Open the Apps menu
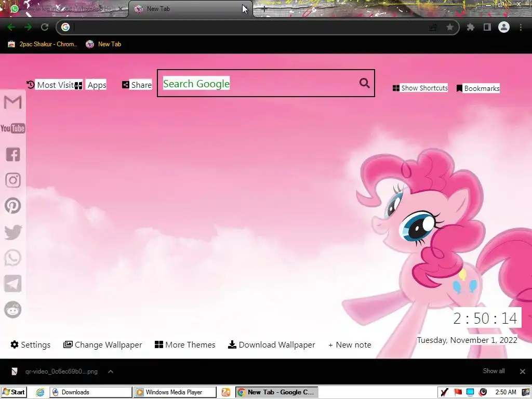This screenshot has height=399, width=532. pos(91,85)
